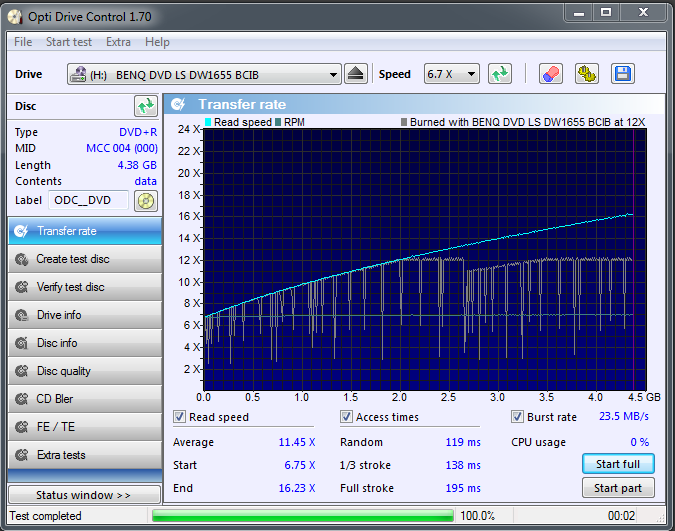This screenshot has width=675, height=531.
Task: Open the Extra tests section
Action: [85, 455]
